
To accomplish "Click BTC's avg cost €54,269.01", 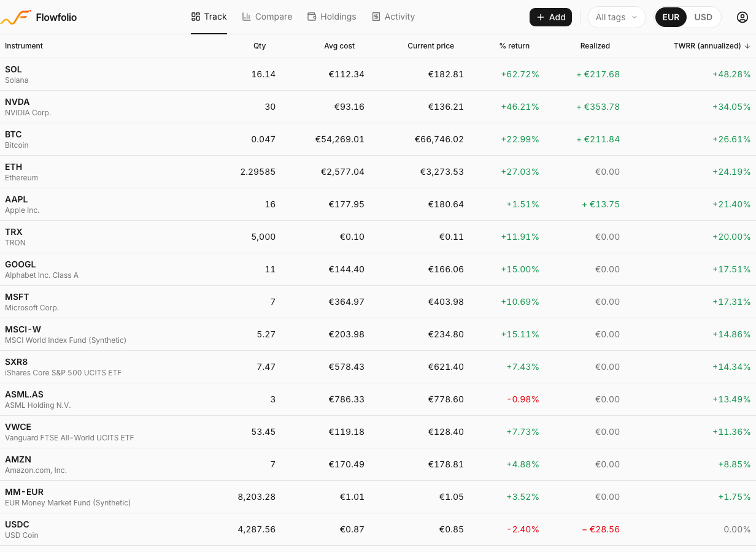I will [340, 139].
